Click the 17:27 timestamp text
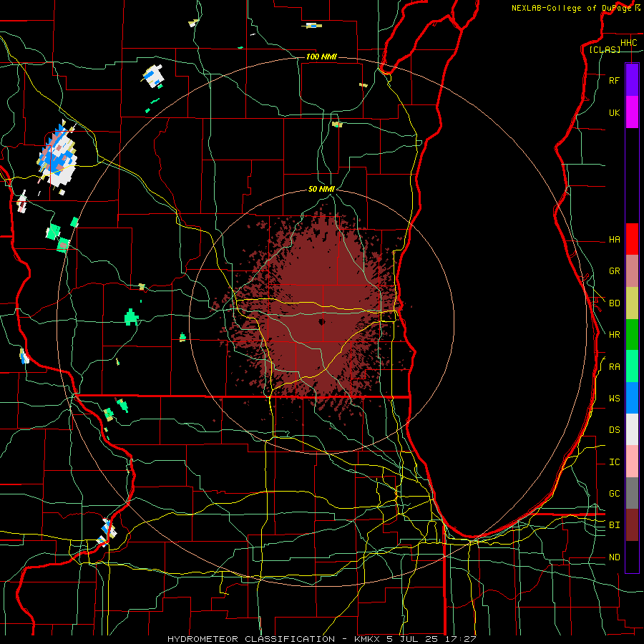Screen dimensions: 644x644 coord(462,639)
